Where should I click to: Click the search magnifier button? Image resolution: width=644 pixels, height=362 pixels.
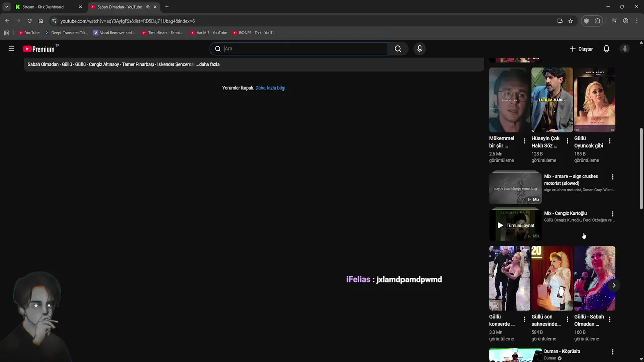[x=398, y=49]
